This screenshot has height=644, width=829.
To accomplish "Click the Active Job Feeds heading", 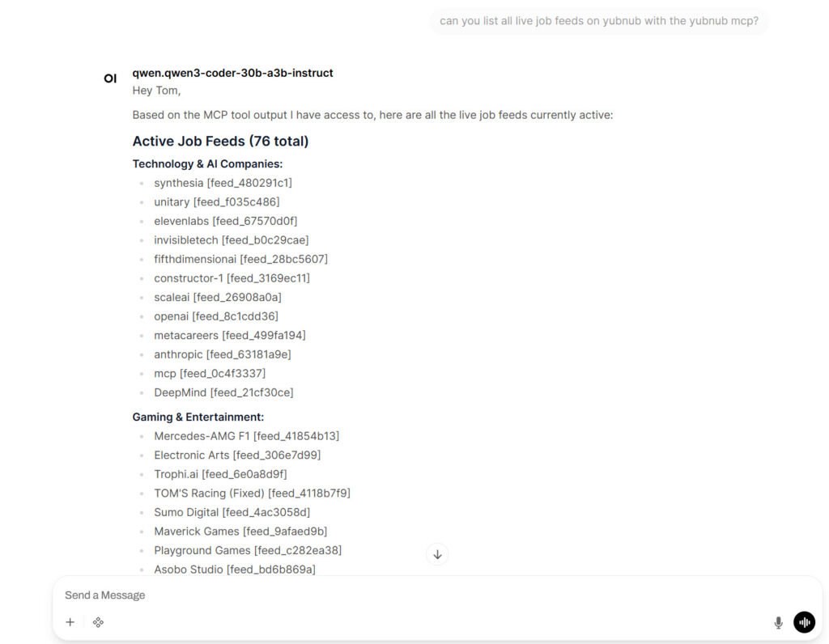I will (x=222, y=141).
